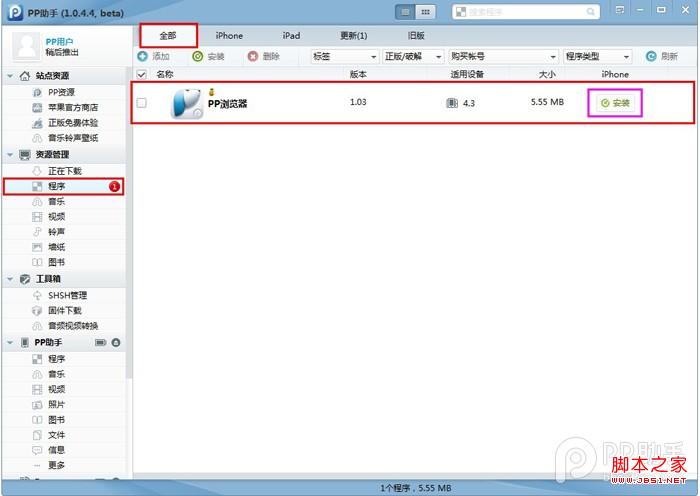700x496 pixels.
Task: Click 安装 button for PP浏览器
Action: [615, 103]
